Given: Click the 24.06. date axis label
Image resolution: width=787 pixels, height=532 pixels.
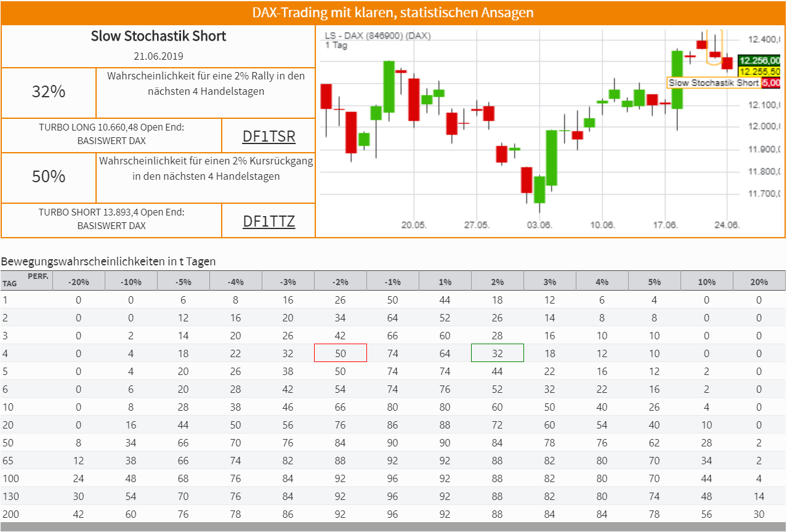Looking at the screenshot, I should (727, 225).
